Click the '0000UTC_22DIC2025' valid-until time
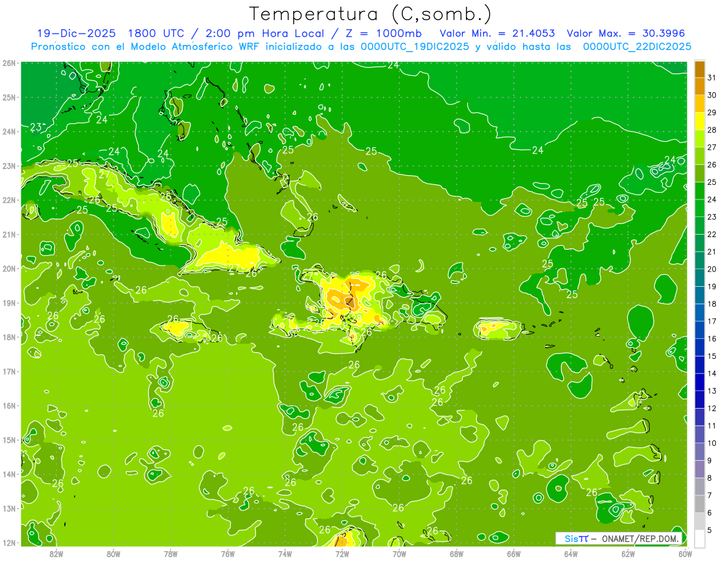This screenshot has height=562, width=728. [637, 47]
